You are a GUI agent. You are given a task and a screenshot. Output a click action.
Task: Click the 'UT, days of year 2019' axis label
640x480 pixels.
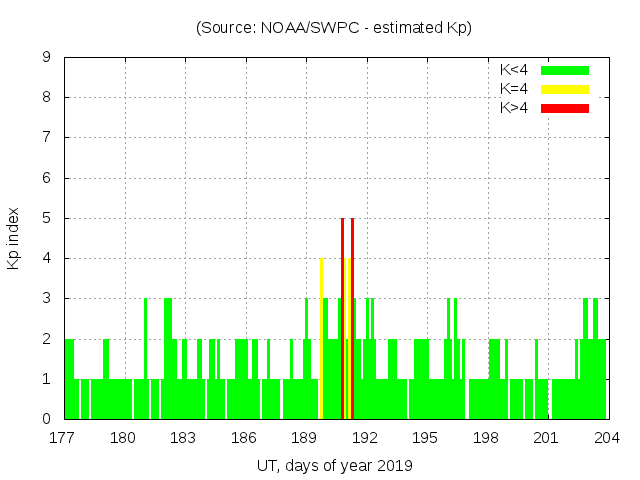[x=334, y=465]
